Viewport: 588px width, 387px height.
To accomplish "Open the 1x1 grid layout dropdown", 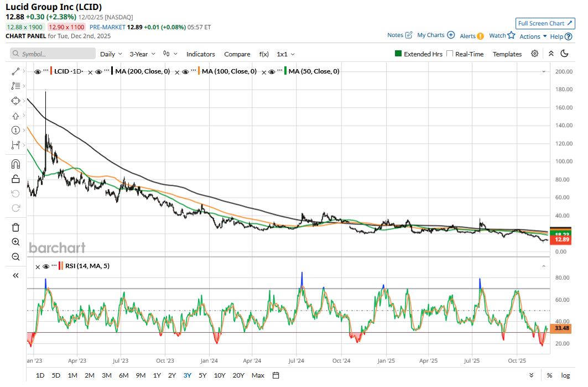I will 286,54.
